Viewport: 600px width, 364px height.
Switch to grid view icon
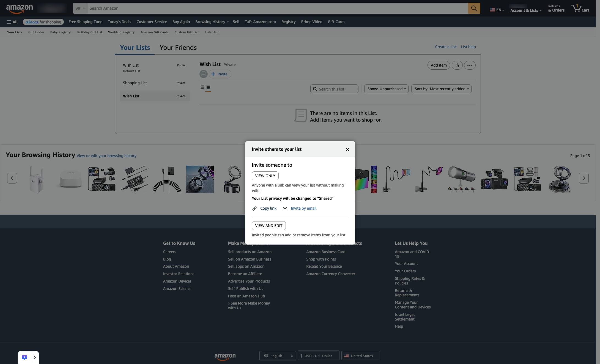tap(202, 87)
